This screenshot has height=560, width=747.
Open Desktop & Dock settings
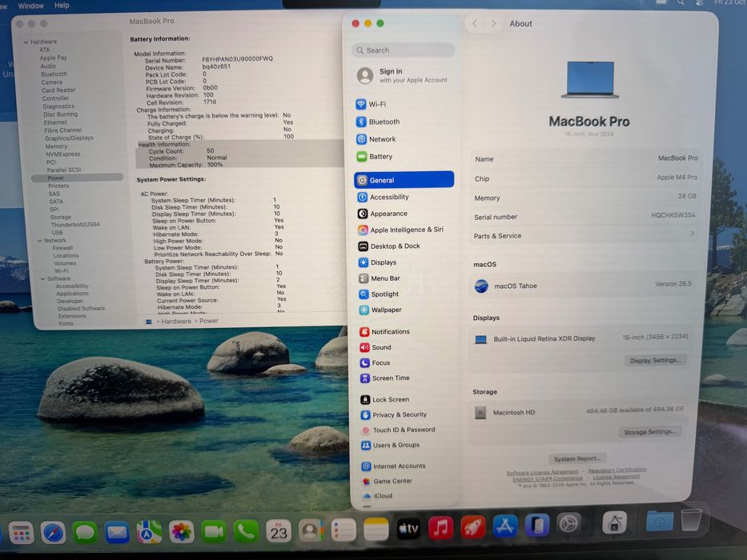pyautogui.click(x=389, y=246)
